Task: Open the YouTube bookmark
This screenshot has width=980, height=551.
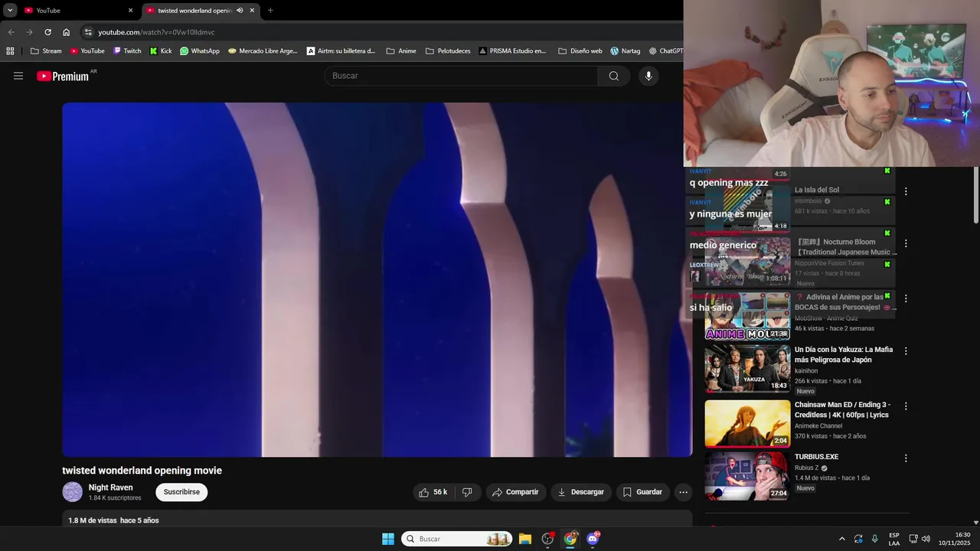Action: [x=87, y=51]
